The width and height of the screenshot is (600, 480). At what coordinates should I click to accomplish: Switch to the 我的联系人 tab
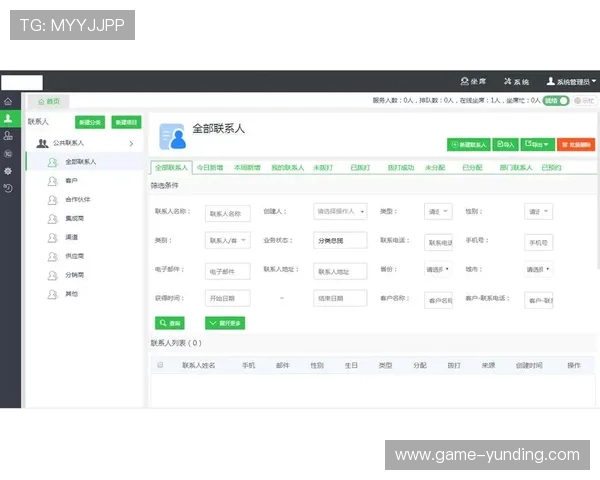[288, 168]
